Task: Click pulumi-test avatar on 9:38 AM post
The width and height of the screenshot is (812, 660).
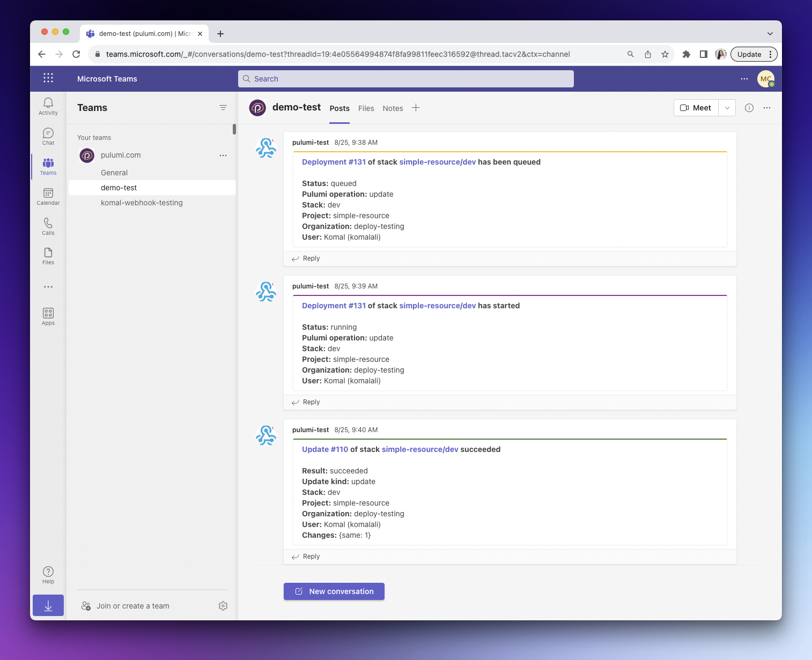Action: tap(266, 148)
